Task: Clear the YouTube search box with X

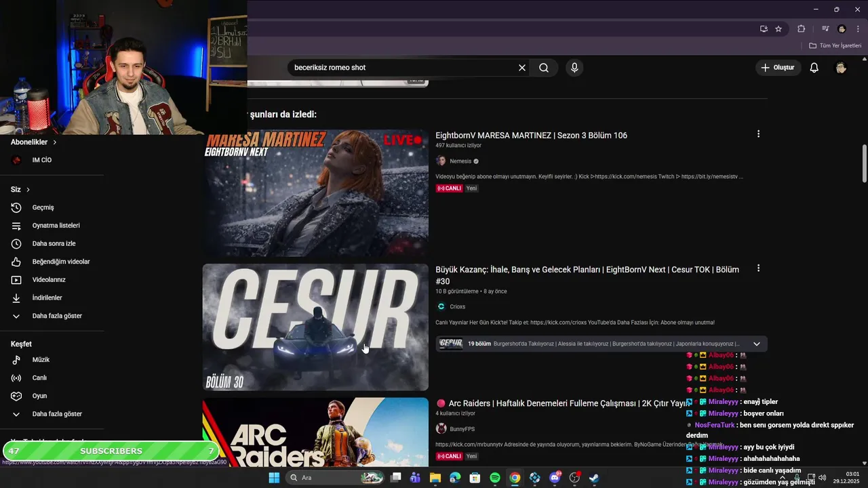Action: tap(522, 68)
